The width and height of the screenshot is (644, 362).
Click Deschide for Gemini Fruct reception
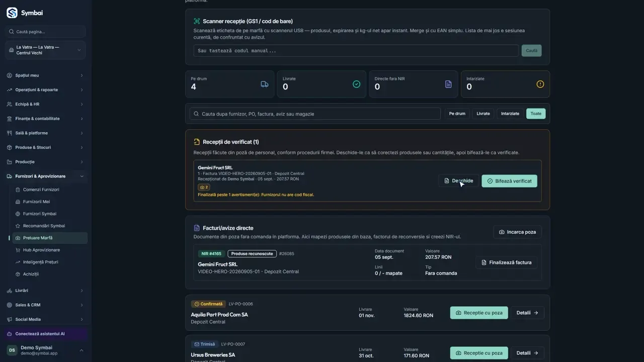(x=458, y=181)
